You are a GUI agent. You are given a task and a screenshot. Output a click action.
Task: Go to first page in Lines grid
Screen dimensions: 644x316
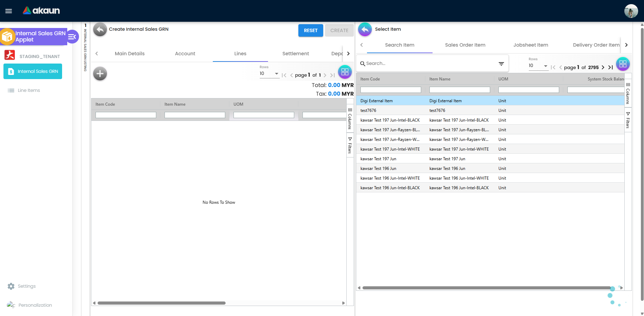point(284,75)
